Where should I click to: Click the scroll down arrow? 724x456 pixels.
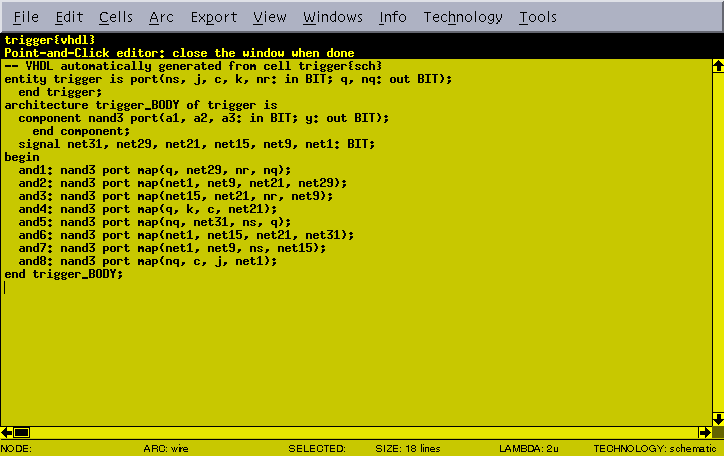(716, 417)
